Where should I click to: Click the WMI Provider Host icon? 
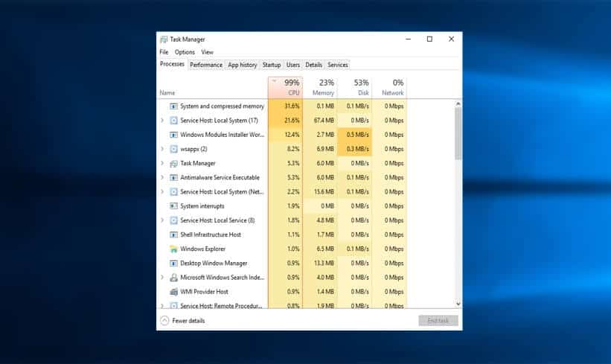pyautogui.click(x=174, y=292)
